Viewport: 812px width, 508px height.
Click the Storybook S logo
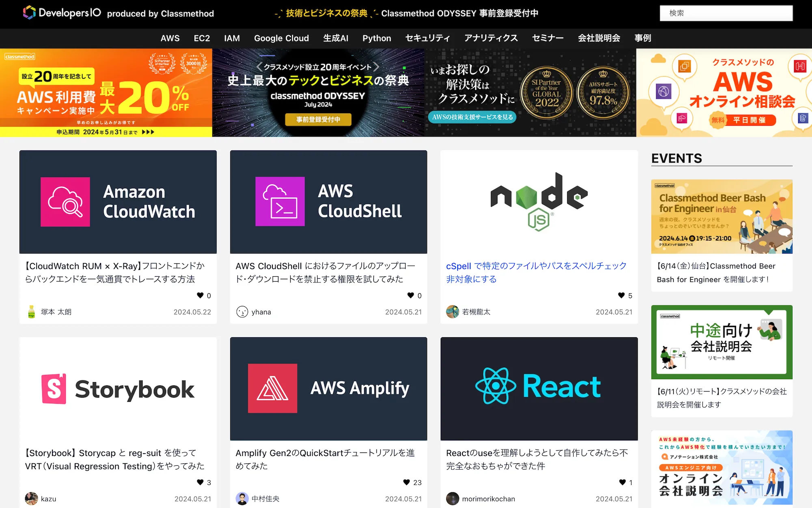click(54, 389)
